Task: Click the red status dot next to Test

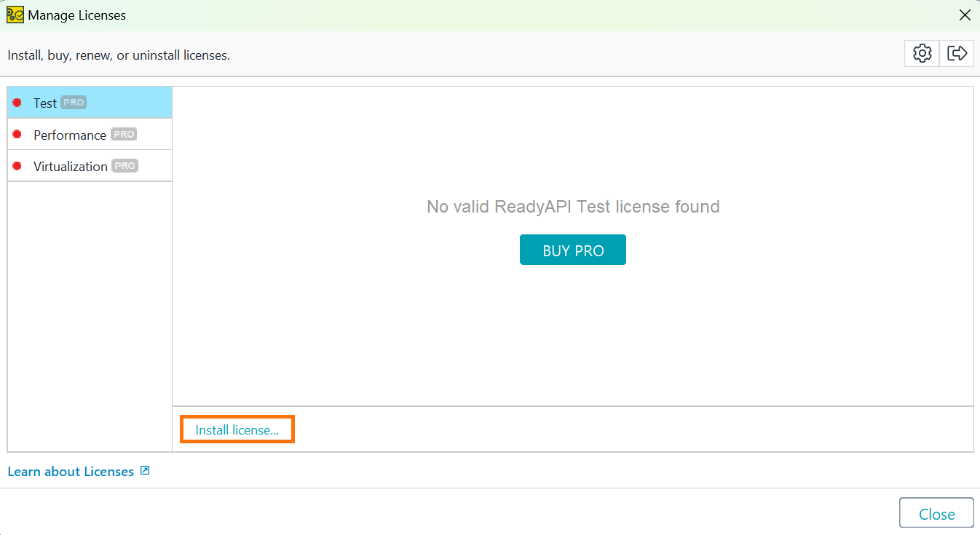Action: [x=17, y=103]
